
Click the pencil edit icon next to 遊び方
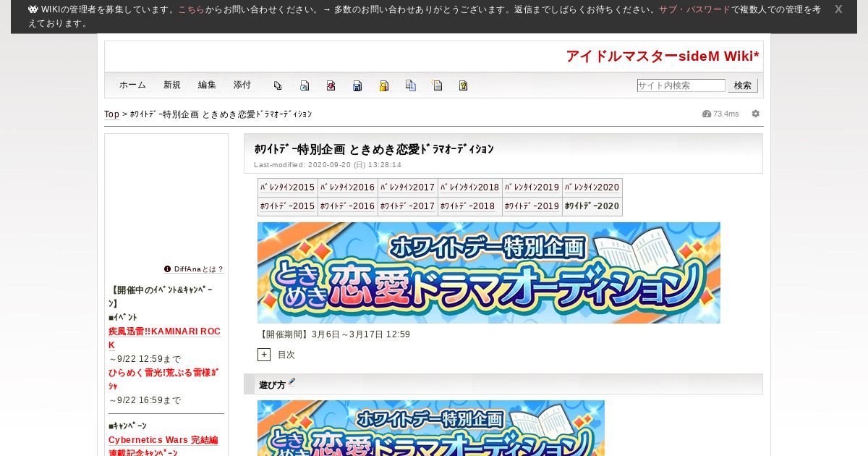point(292,381)
